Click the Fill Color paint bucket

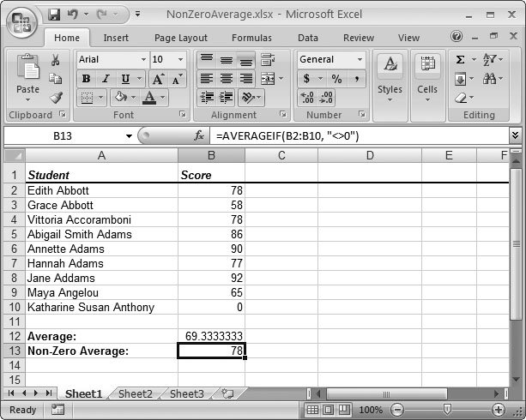(x=120, y=98)
